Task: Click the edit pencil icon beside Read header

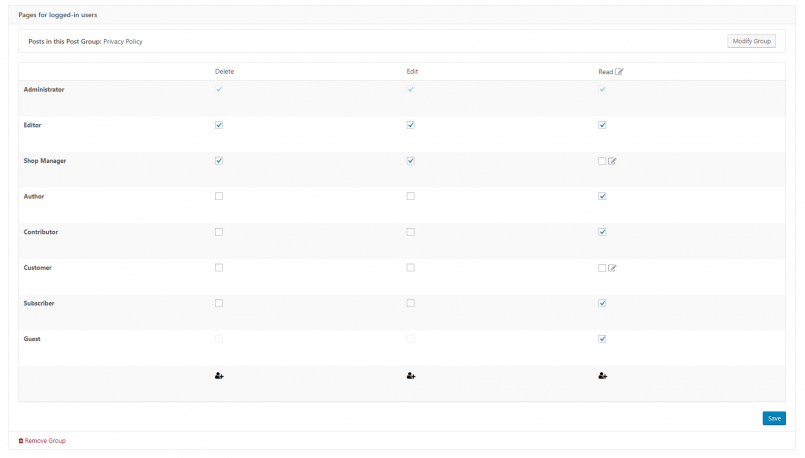Action: coord(619,71)
